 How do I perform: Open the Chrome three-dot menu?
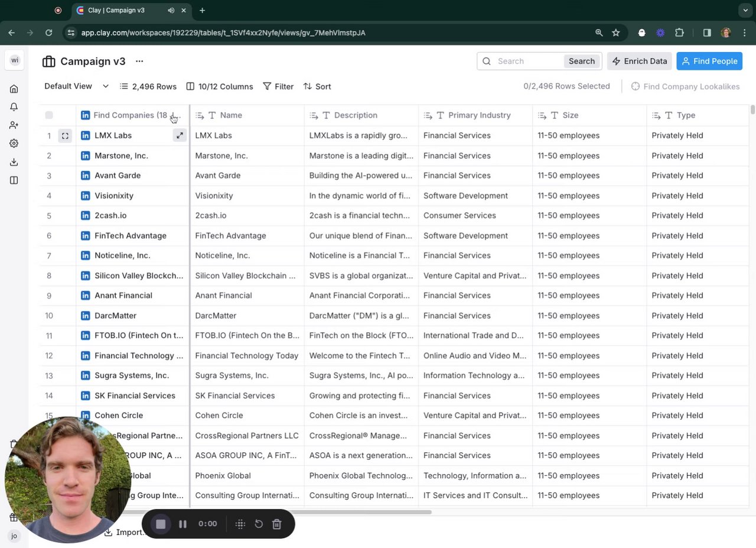[744, 33]
